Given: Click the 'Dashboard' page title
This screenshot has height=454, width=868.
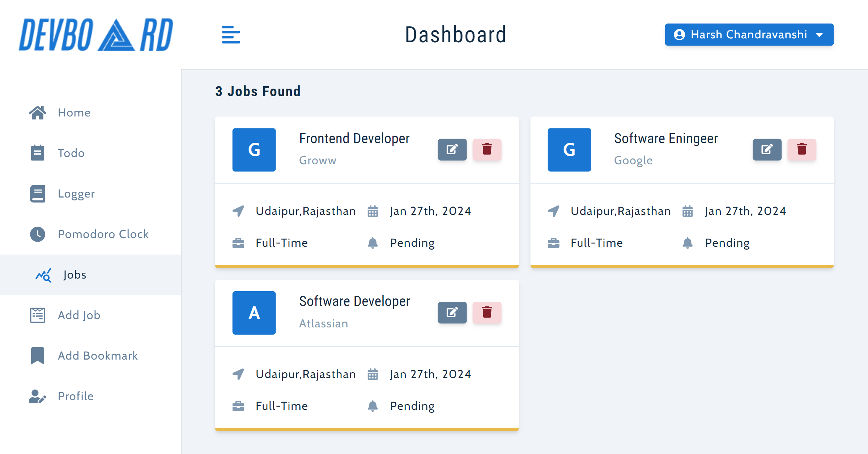Looking at the screenshot, I should click(455, 35).
